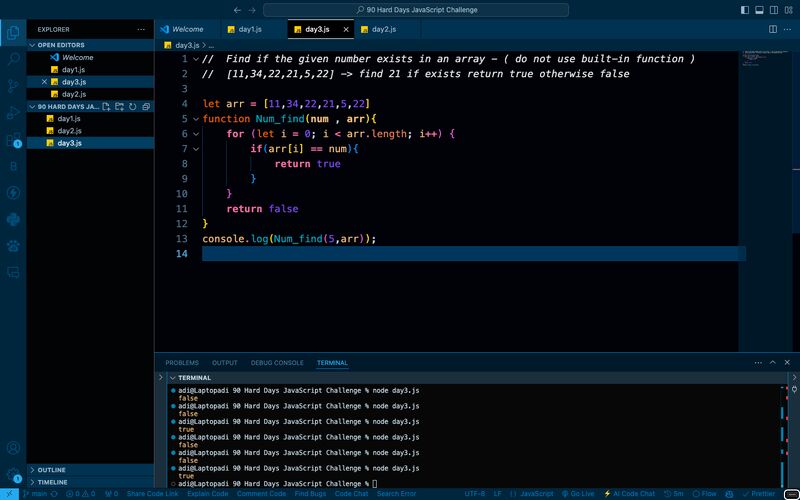This screenshot has width=800, height=500.
Task: Open the Extensions view with badge
Action: click(x=13, y=139)
